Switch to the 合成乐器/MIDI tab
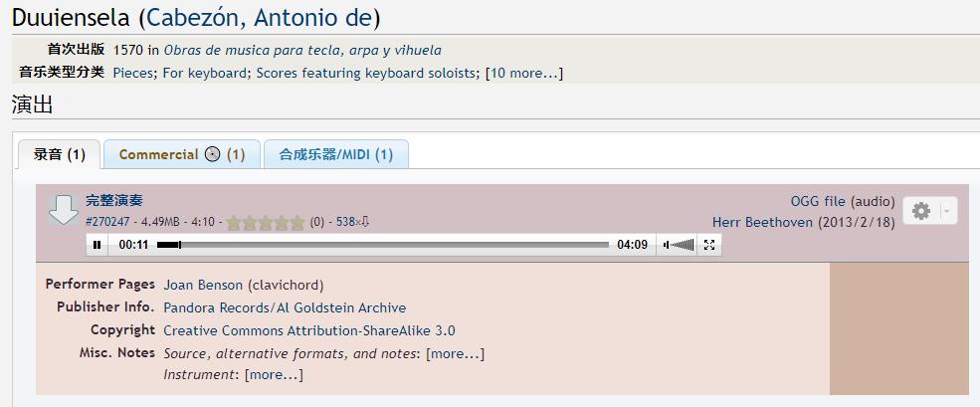The height and width of the screenshot is (407, 980). pos(335,154)
